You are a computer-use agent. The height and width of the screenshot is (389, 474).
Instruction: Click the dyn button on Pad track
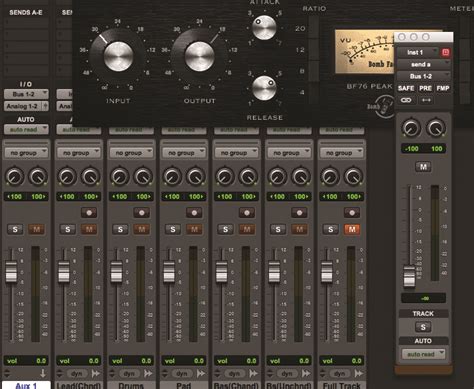coord(182,374)
